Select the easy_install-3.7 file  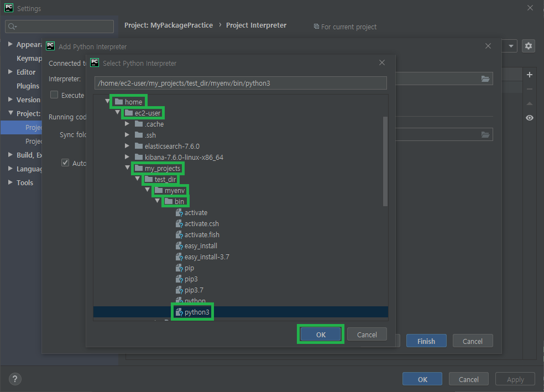click(x=202, y=257)
